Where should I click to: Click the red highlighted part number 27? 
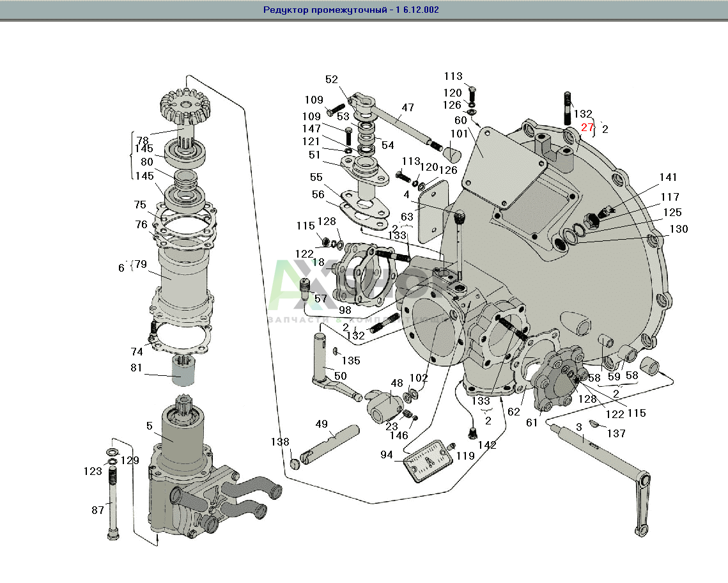(x=587, y=127)
